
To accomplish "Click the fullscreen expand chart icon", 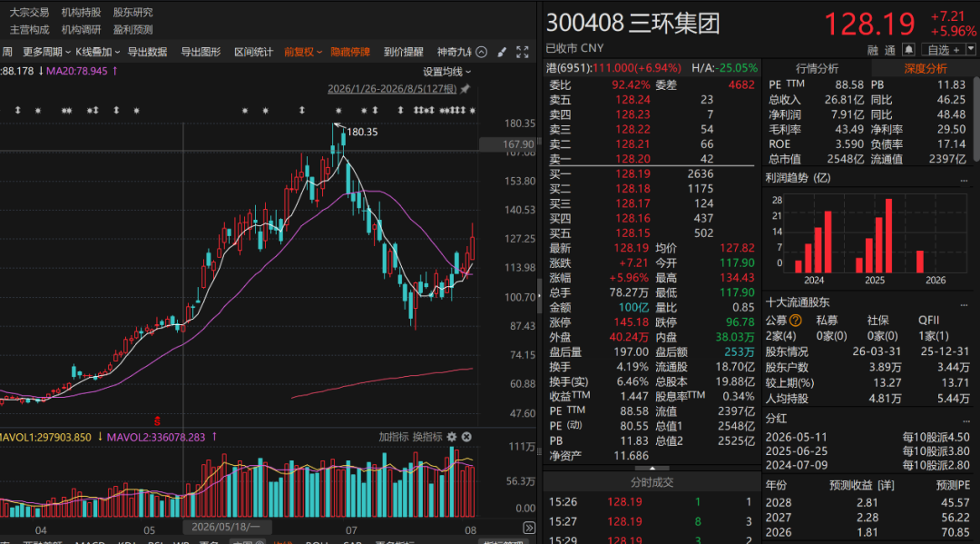I will click(x=523, y=53).
